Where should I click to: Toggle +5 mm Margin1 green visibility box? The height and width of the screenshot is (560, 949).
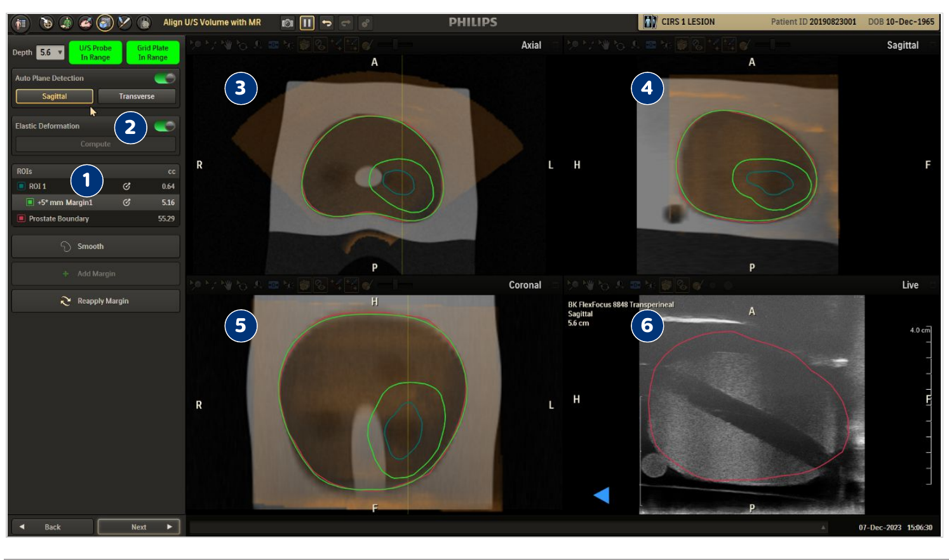pos(30,202)
